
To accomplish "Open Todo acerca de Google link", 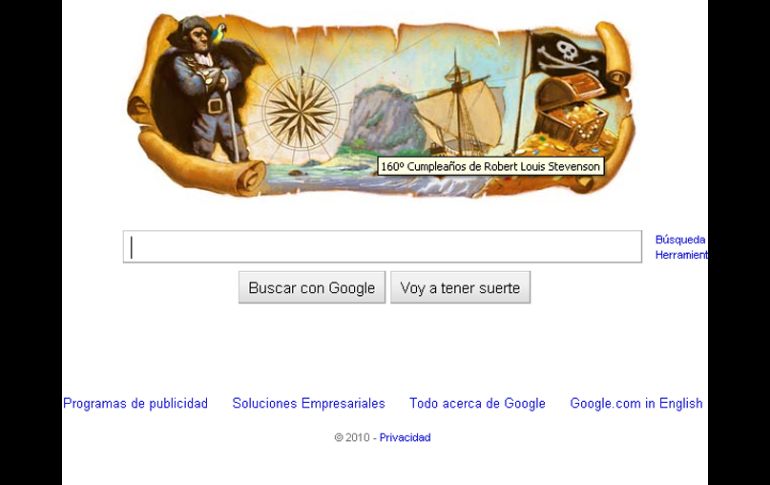I will (x=477, y=404).
